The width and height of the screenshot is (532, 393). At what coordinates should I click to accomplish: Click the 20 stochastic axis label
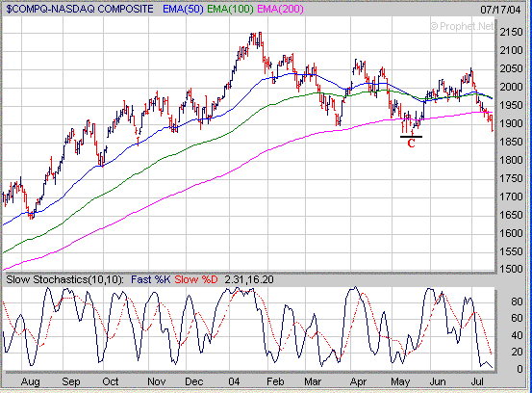point(517,352)
